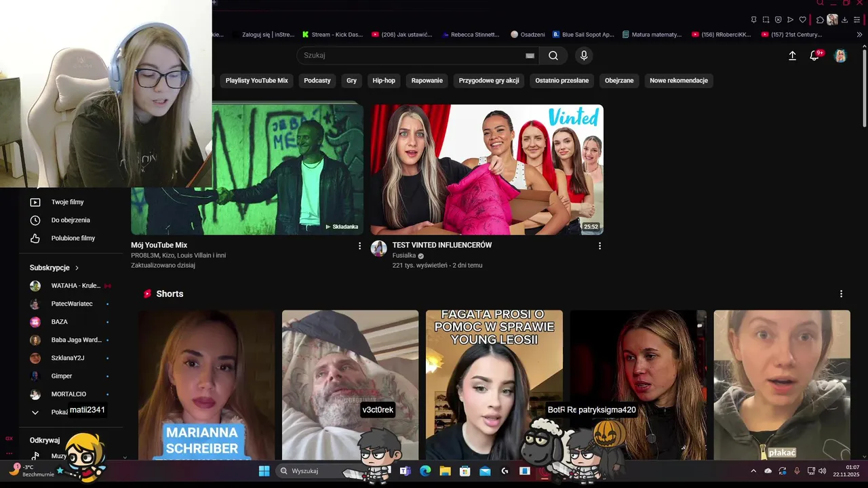Take a snapshot with the browser capture icon
Image resolution: width=868 pixels, height=488 pixels.
point(766,20)
